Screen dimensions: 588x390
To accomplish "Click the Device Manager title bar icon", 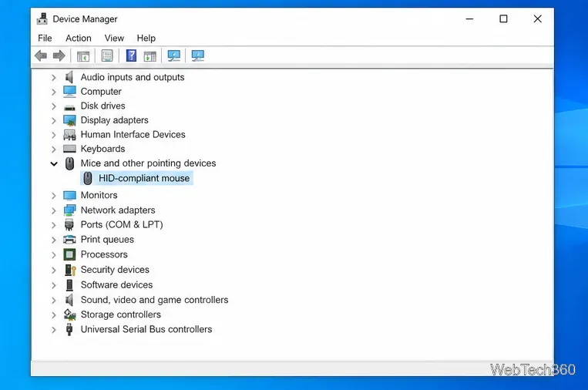I will (42, 18).
